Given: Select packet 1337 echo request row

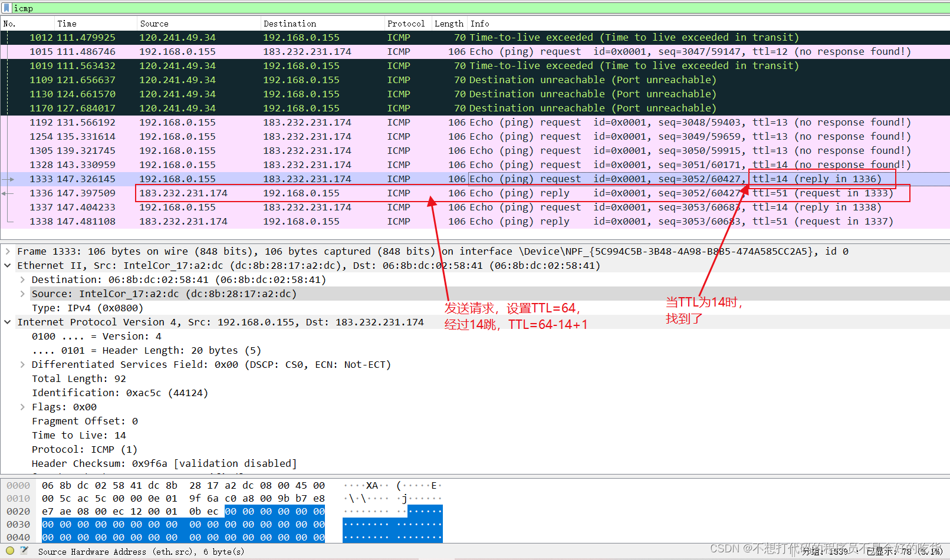Looking at the screenshot, I should coord(475,207).
